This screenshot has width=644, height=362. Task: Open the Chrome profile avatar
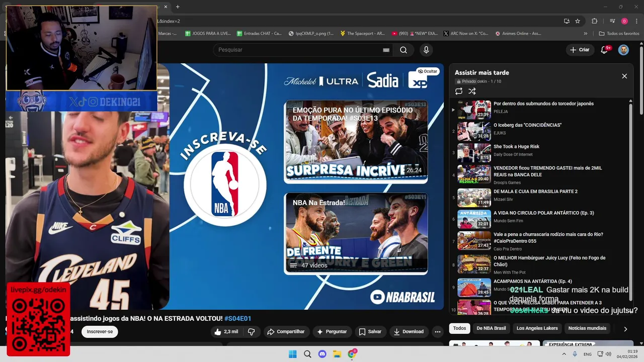[624, 21]
